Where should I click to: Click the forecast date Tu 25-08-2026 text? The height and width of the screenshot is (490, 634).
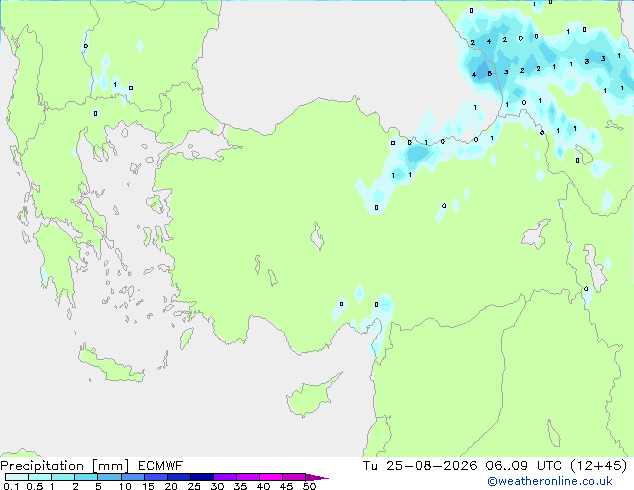tap(420, 466)
